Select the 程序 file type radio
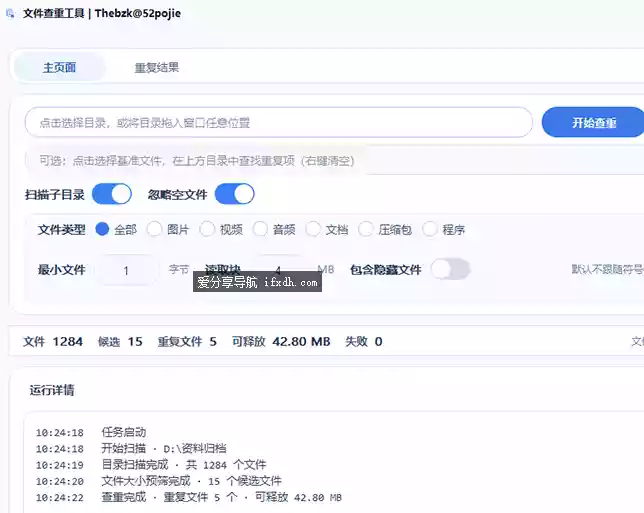This screenshot has height=513, width=644. click(x=430, y=229)
